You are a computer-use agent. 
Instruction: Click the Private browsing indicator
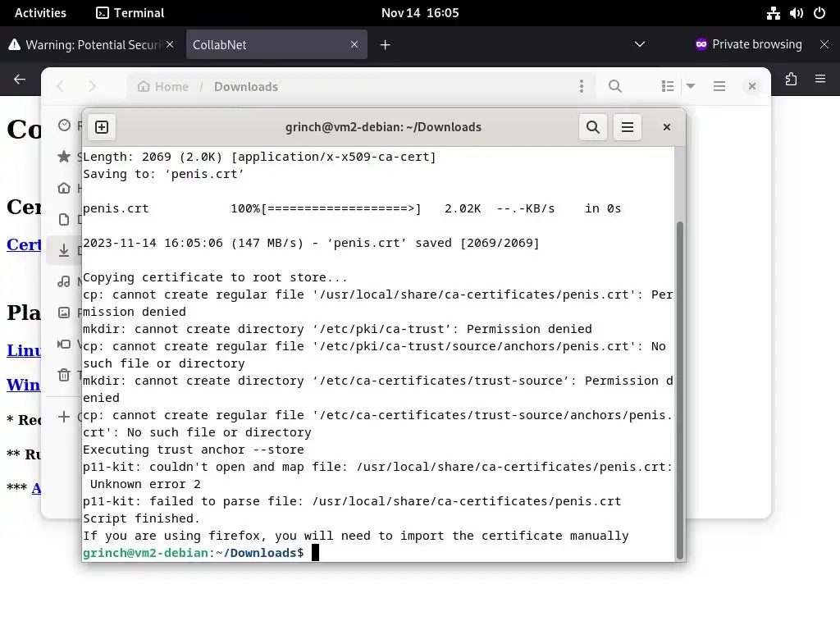click(748, 44)
